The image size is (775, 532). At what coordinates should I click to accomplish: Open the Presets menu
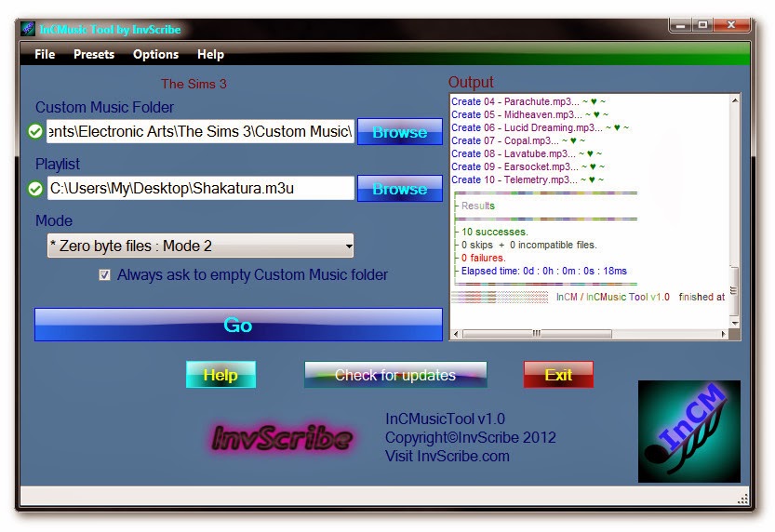(94, 54)
